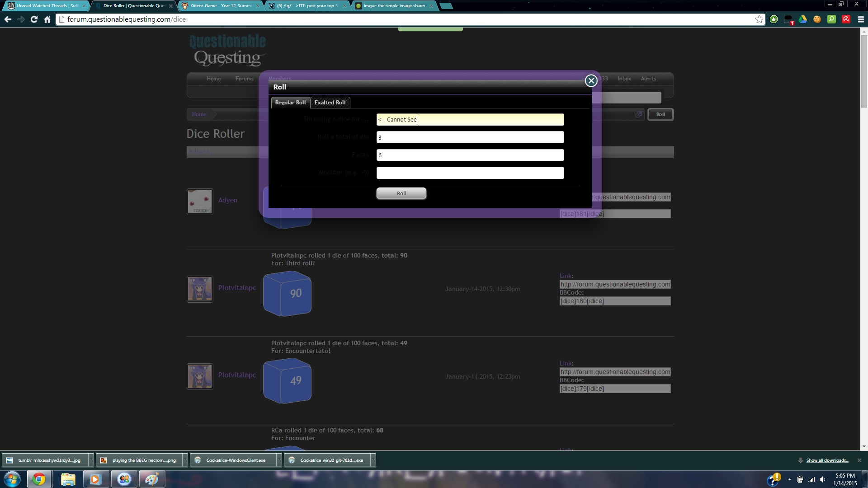Screen dimensions: 868x488
Task: Open Chrome hamburger menu
Action: point(861,19)
